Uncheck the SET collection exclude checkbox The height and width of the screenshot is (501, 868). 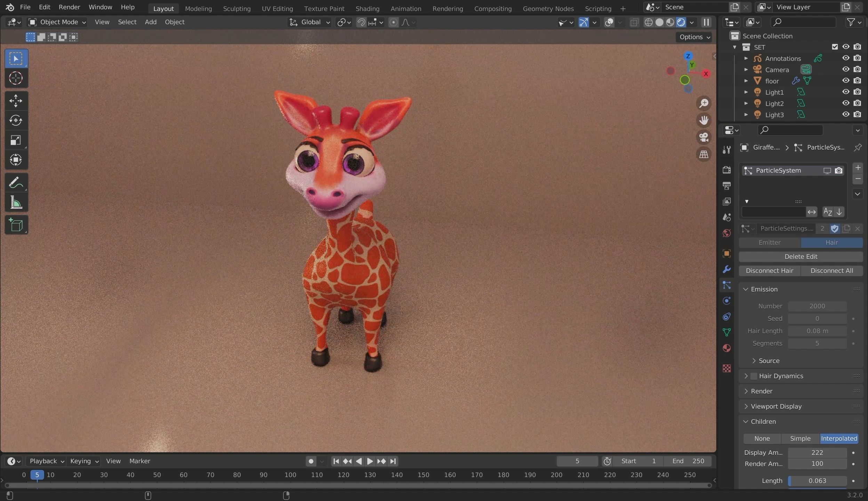tap(835, 47)
